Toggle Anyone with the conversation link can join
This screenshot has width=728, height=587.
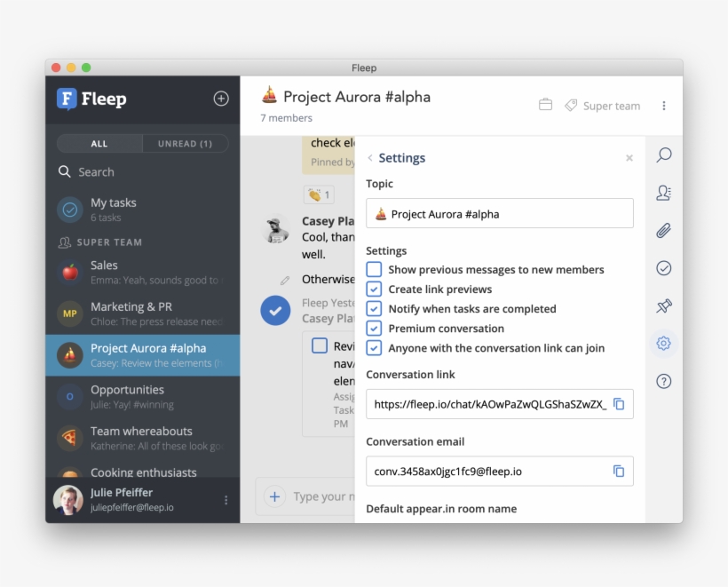[x=375, y=348]
